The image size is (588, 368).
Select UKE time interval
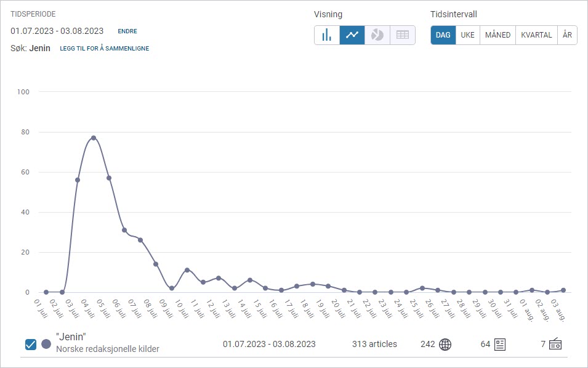(x=468, y=35)
